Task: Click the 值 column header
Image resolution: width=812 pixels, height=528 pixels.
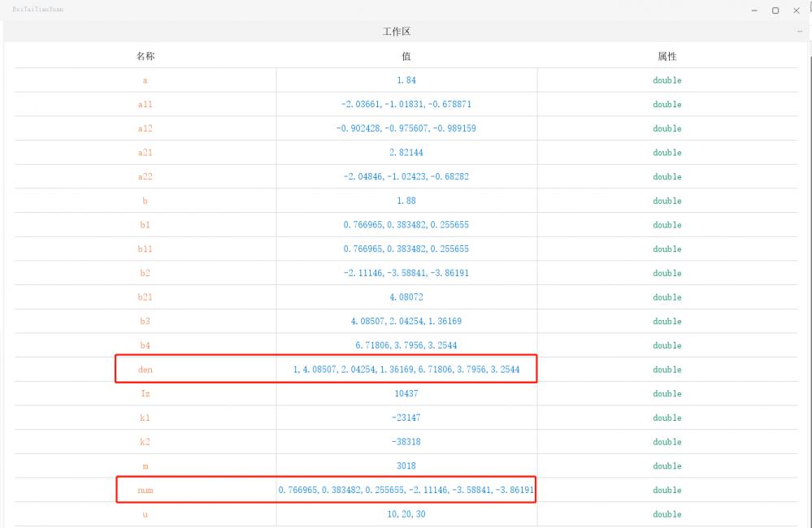Action: coord(406,57)
